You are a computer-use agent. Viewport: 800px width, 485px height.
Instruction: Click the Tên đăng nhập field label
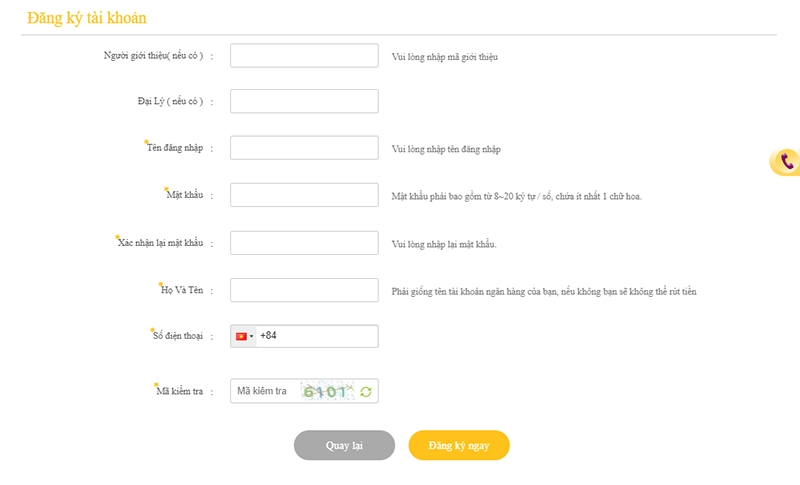[175, 148]
